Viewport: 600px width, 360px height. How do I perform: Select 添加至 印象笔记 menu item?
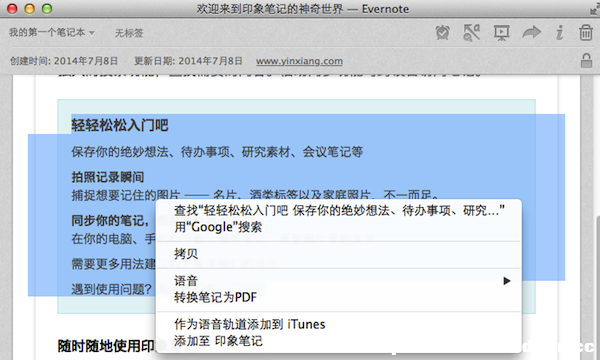[x=339, y=340]
